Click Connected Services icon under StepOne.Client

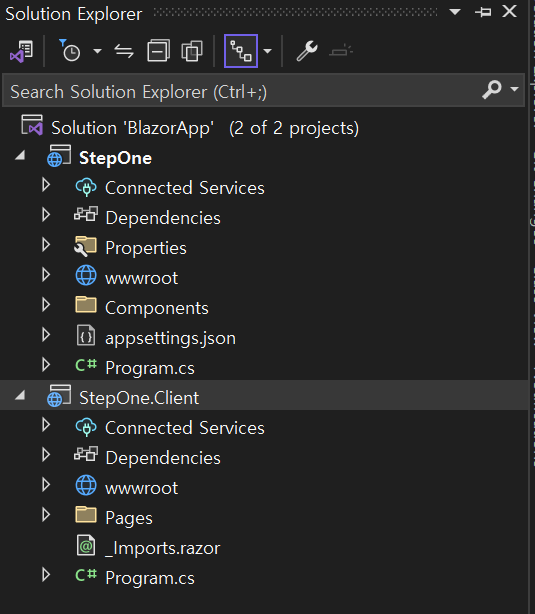(x=86, y=427)
